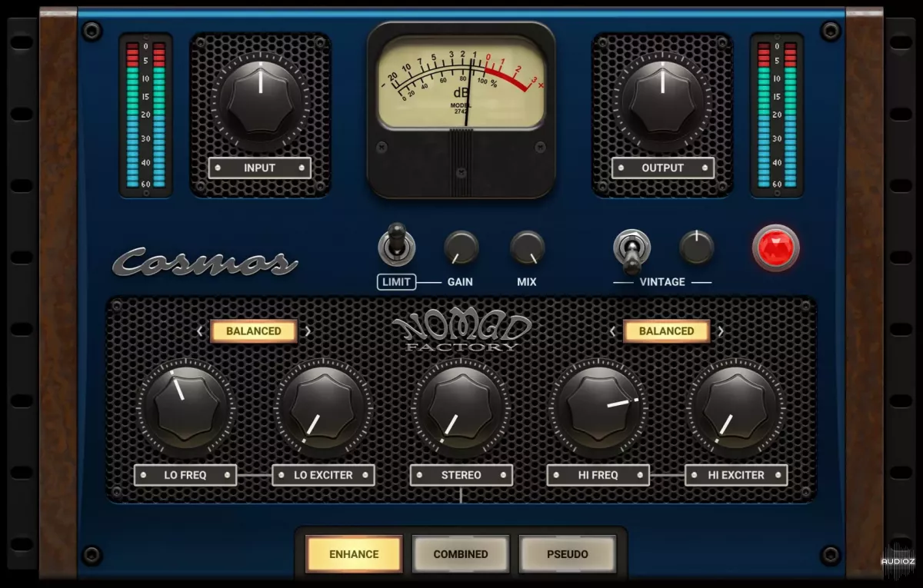Click the Output knob
Screen dimensions: 923x588
[x=662, y=101]
